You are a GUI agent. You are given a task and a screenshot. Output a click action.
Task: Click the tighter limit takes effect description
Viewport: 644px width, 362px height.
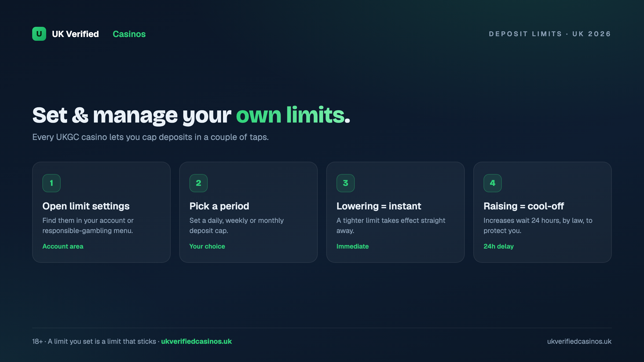coord(391,226)
